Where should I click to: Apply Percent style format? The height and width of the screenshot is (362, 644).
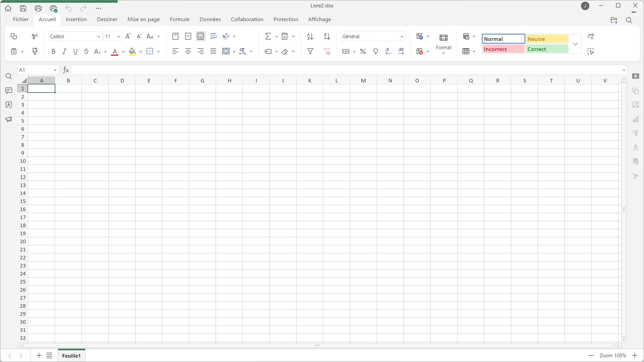point(363,51)
